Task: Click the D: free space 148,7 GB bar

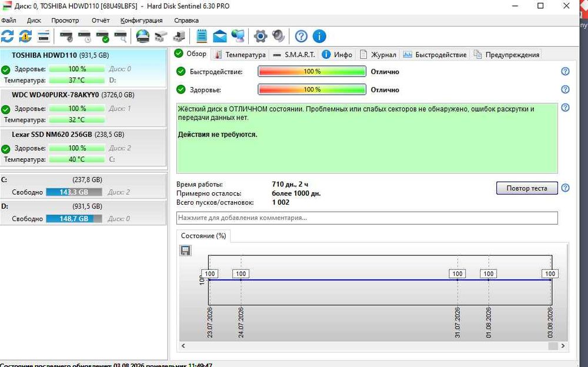Action: point(74,218)
